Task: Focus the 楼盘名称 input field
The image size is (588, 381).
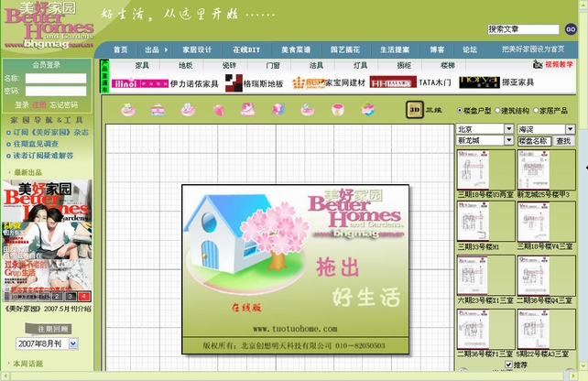Action: pyautogui.click(x=534, y=141)
